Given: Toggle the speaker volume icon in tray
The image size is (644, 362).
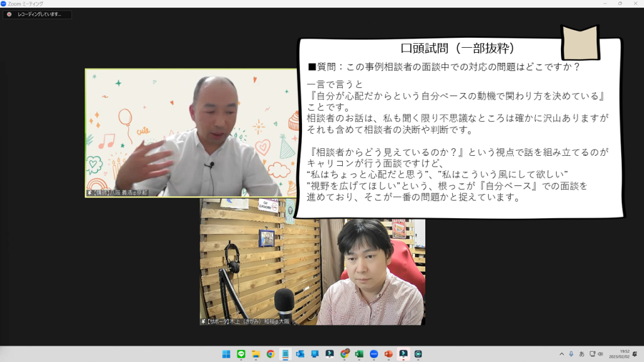Looking at the screenshot, I should [x=601, y=354].
